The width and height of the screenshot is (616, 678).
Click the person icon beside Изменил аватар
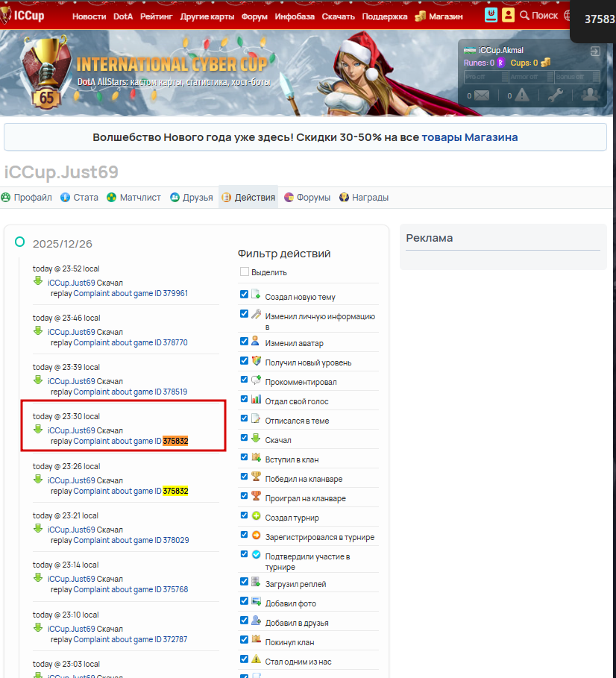pos(255,340)
